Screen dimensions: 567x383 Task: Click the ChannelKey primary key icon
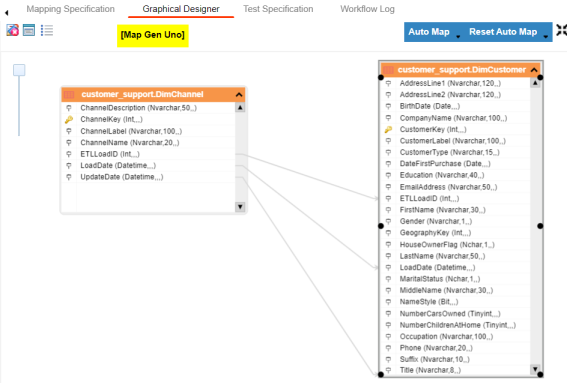coord(69,119)
